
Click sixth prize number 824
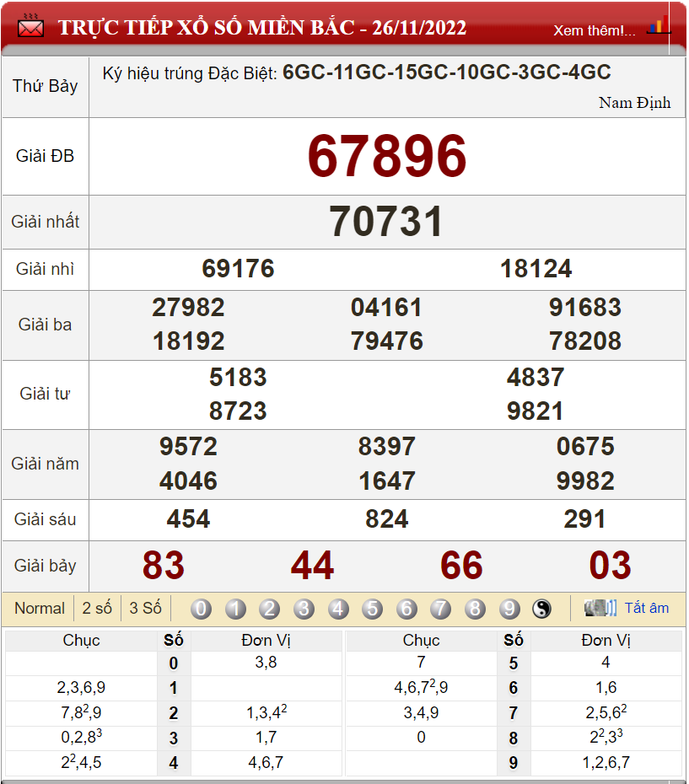pos(386,519)
